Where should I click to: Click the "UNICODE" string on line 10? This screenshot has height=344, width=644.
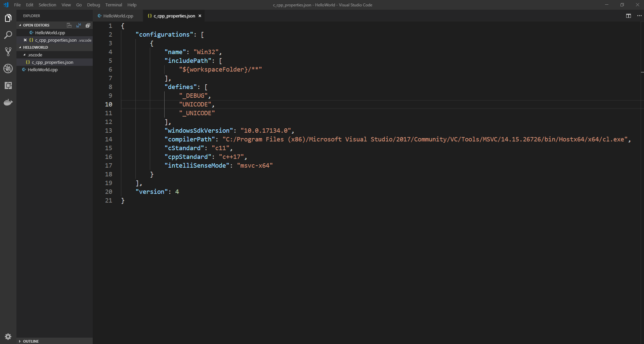[195, 104]
